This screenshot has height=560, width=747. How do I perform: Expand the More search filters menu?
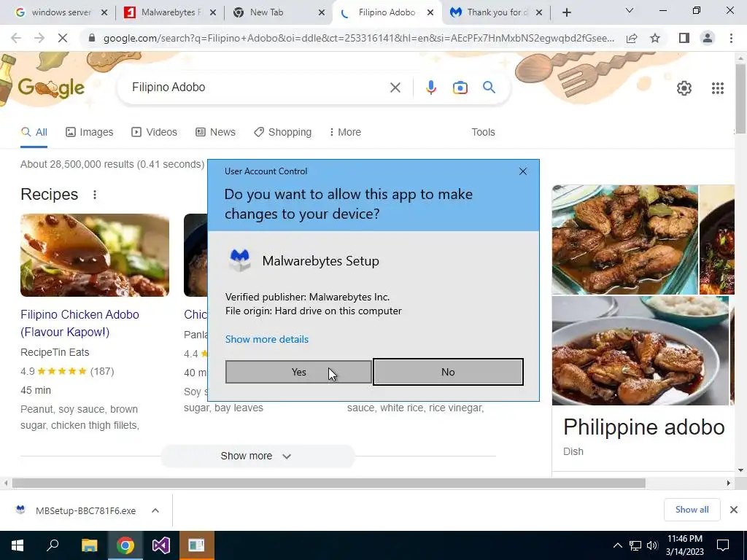(x=345, y=133)
